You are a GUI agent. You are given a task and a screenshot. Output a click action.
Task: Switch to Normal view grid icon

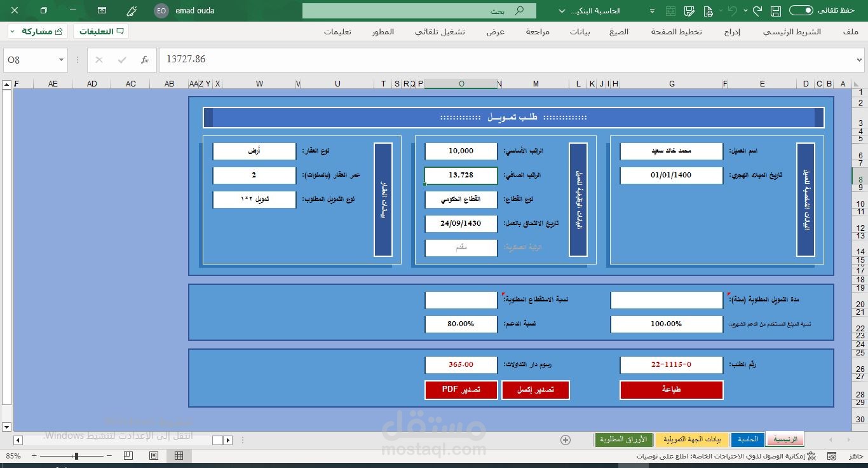[179, 456]
